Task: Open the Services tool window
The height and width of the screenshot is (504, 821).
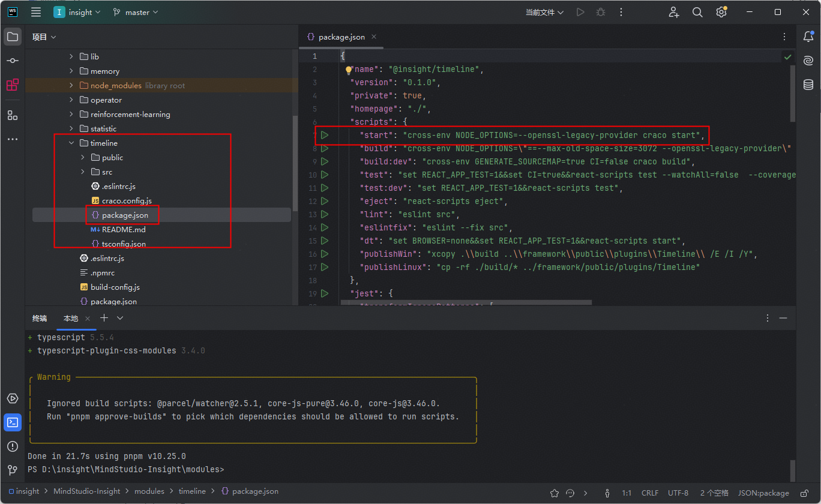Action: pyautogui.click(x=12, y=398)
